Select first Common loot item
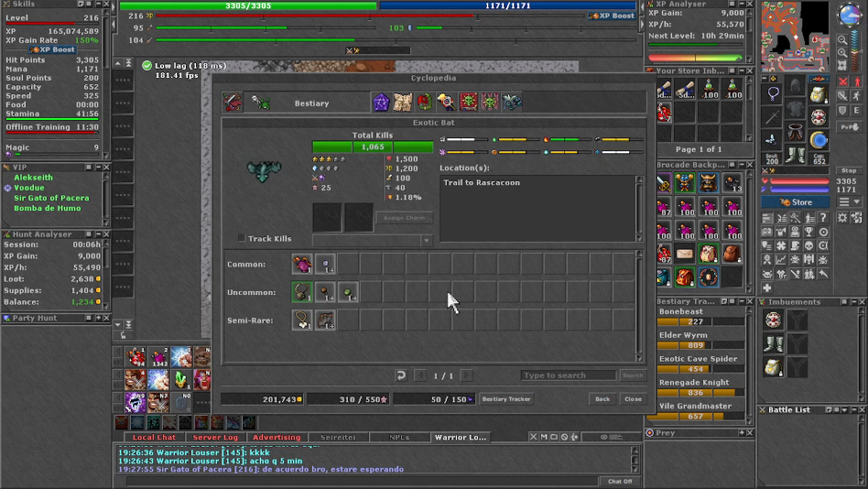The width and height of the screenshot is (868, 489). [302, 264]
